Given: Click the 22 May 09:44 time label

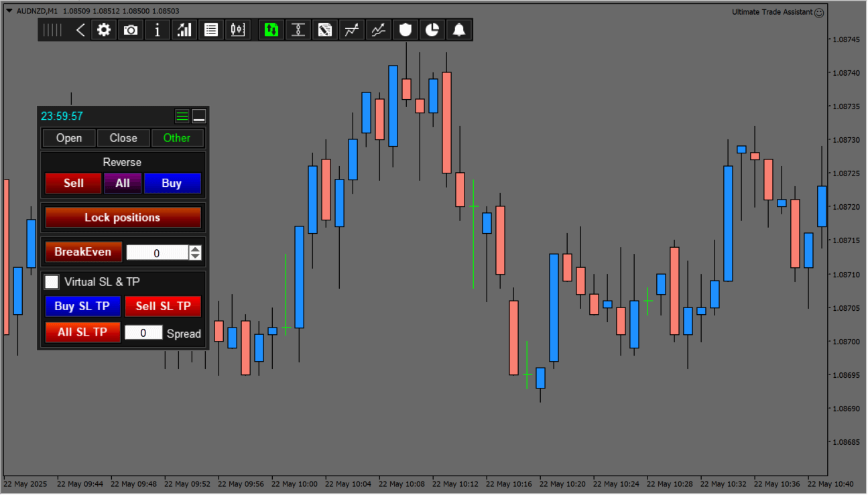Looking at the screenshot, I should (80, 484).
